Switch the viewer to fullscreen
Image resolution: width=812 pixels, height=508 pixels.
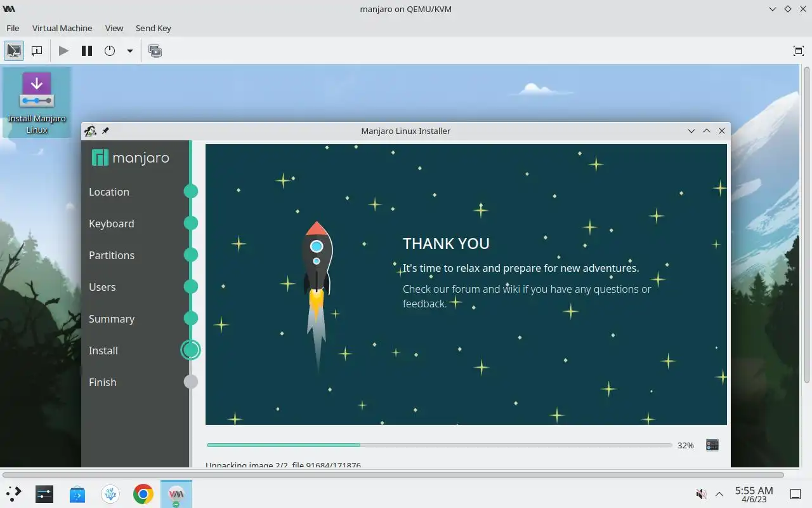799,51
